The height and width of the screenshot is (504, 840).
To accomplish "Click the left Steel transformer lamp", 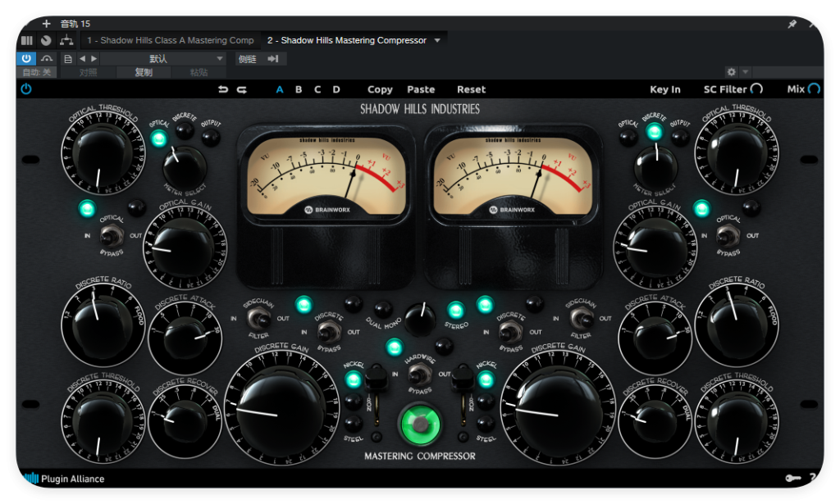I will point(353,424).
